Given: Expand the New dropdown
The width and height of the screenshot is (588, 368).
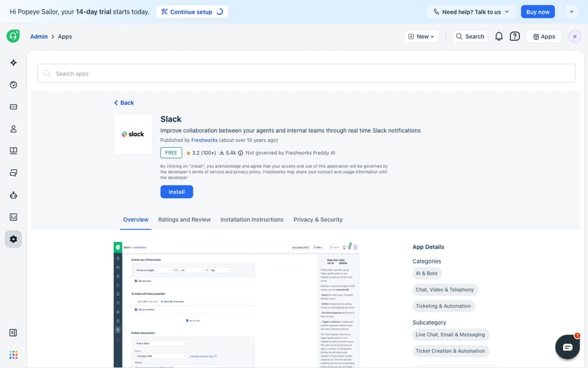Looking at the screenshot, I should point(421,37).
